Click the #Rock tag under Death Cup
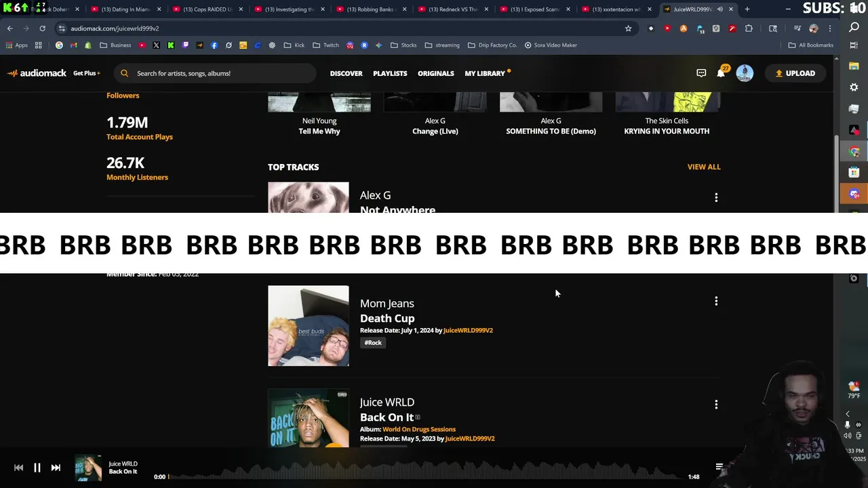The image size is (868, 488). pyautogui.click(x=373, y=343)
